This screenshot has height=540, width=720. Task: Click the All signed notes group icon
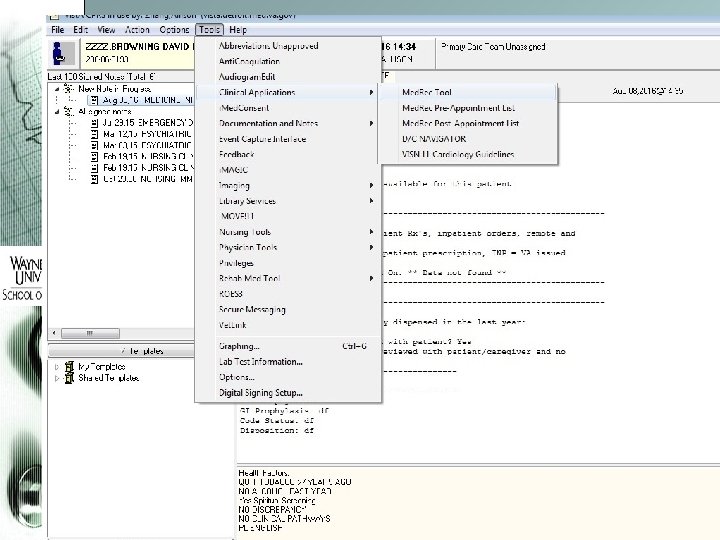click(69, 112)
